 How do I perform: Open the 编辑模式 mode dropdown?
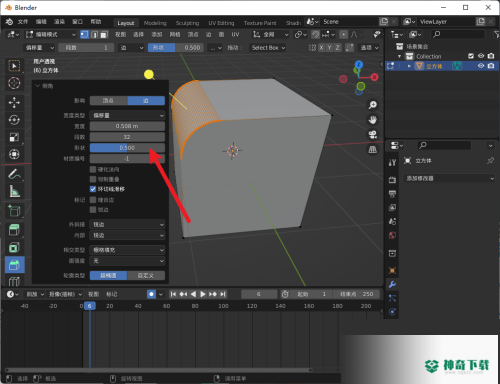click(51, 34)
